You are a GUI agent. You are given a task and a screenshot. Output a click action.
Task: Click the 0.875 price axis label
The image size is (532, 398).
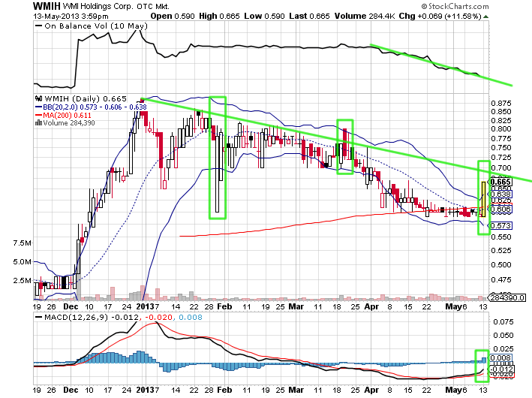pyautogui.click(x=501, y=103)
